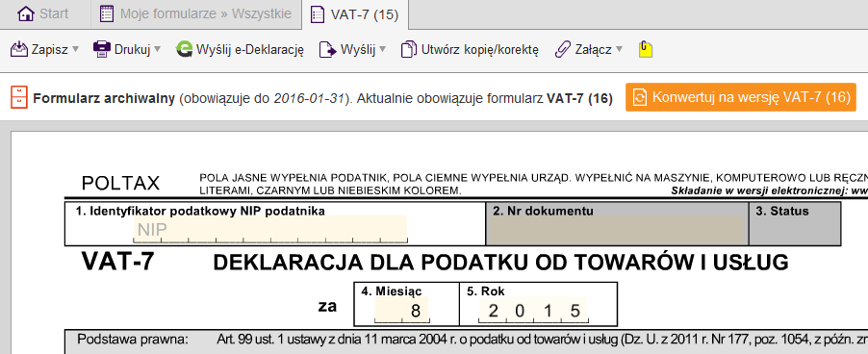Click Wyślij e-Deklarację toolbar button
Viewport: 868px width, 354px height.
click(241, 49)
